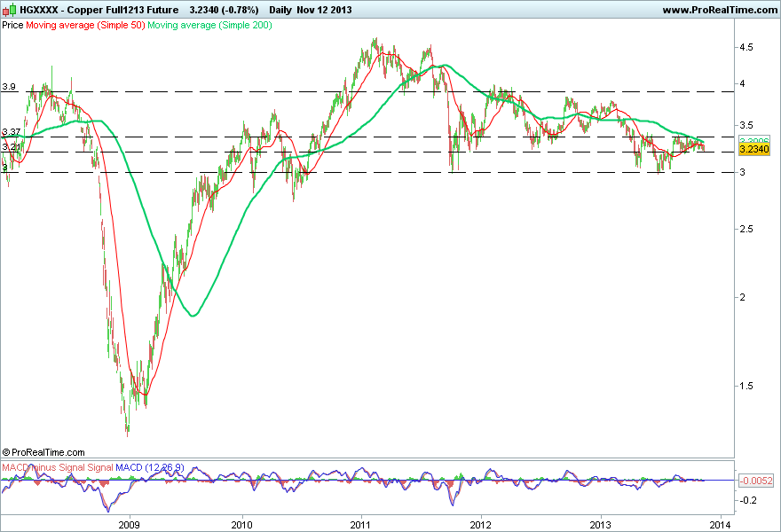Click the 2012 time axis label
The width and height of the screenshot is (781, 532).
coord(481,525)
